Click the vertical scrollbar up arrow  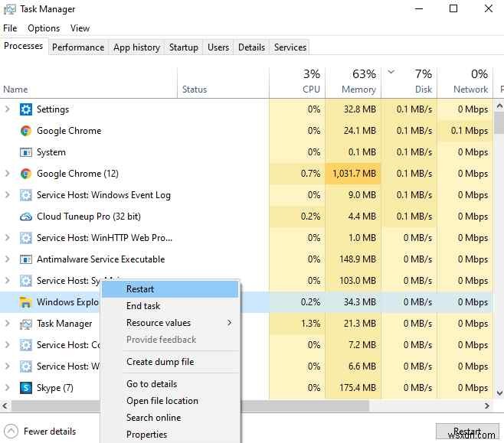[499, 106]
